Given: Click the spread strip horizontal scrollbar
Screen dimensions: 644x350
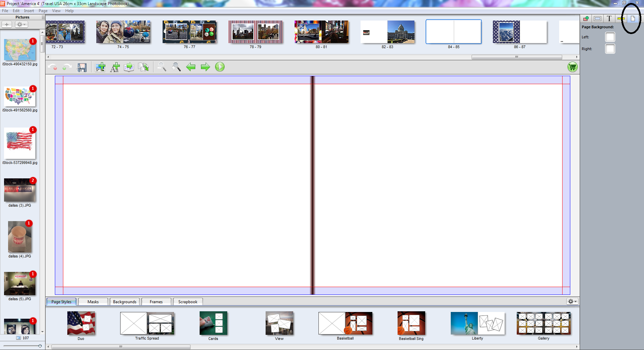Looking at the screenshot, I should click(x=517, y=57).
